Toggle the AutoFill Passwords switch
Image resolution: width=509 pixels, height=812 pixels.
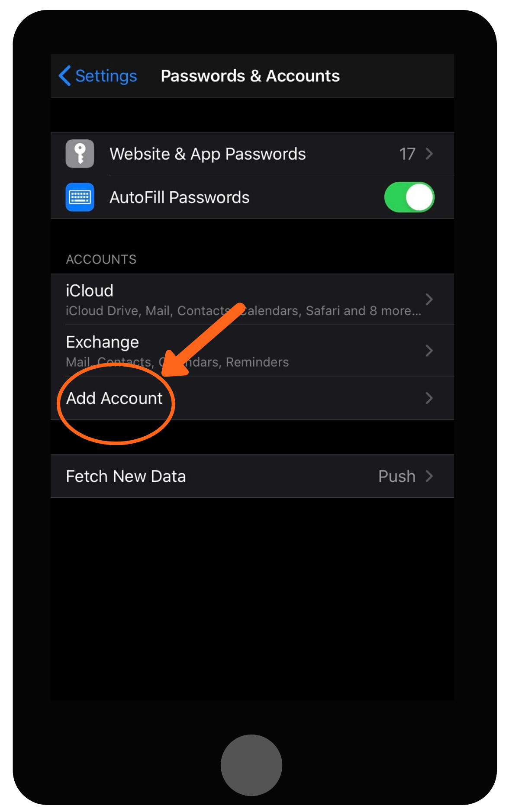tap(409, 197)
